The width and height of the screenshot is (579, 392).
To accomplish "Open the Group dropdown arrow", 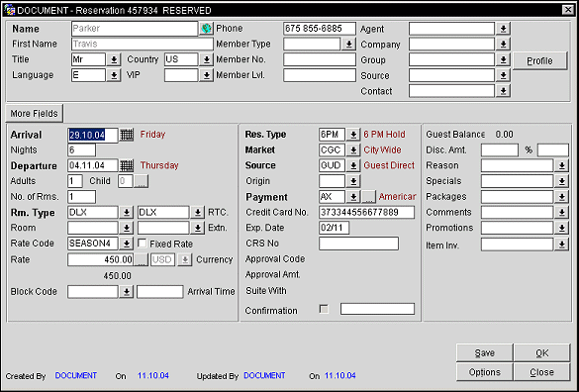I will pos(503,59).
